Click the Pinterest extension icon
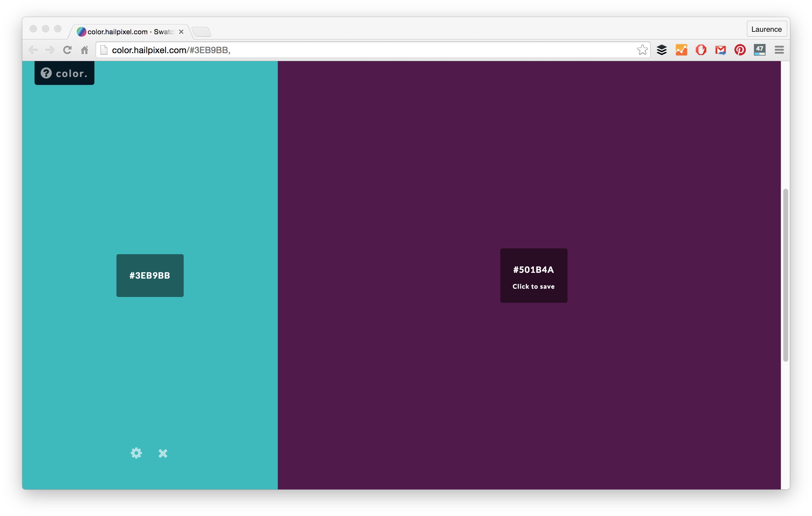 pos(740,49)
